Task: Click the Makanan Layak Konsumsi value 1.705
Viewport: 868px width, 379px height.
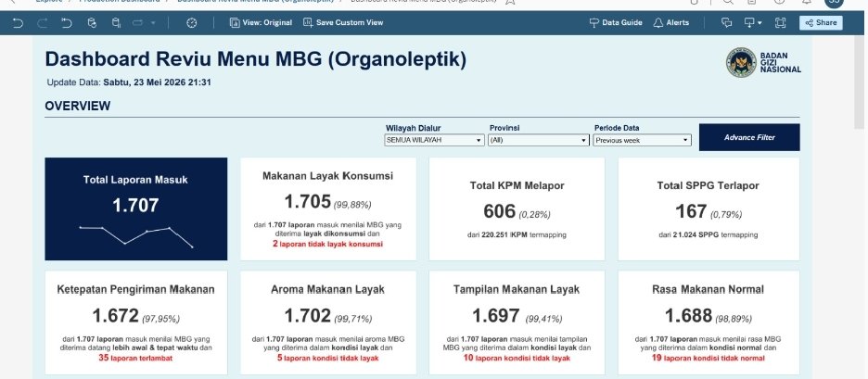Action: pos(308,201)
